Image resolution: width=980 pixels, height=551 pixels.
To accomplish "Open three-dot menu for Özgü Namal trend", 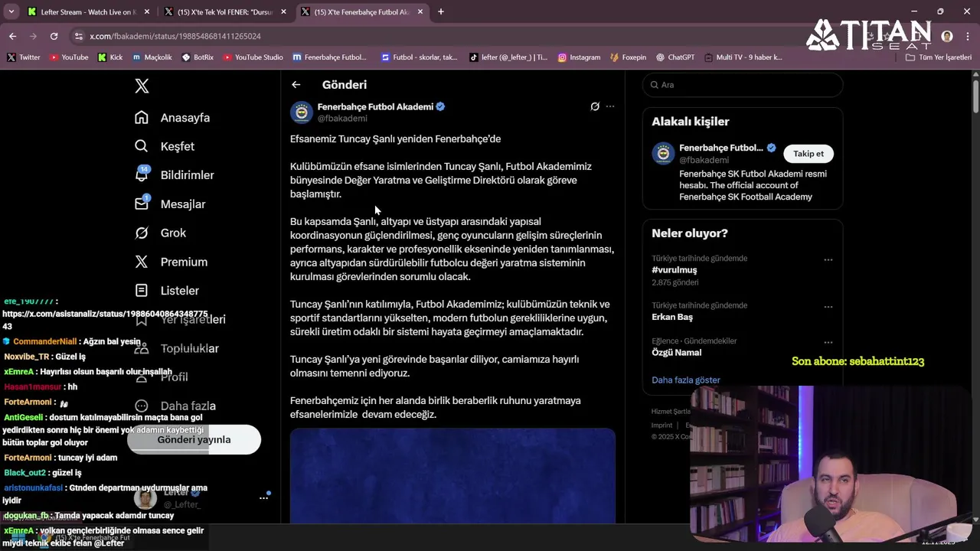I will pos(828,343).
